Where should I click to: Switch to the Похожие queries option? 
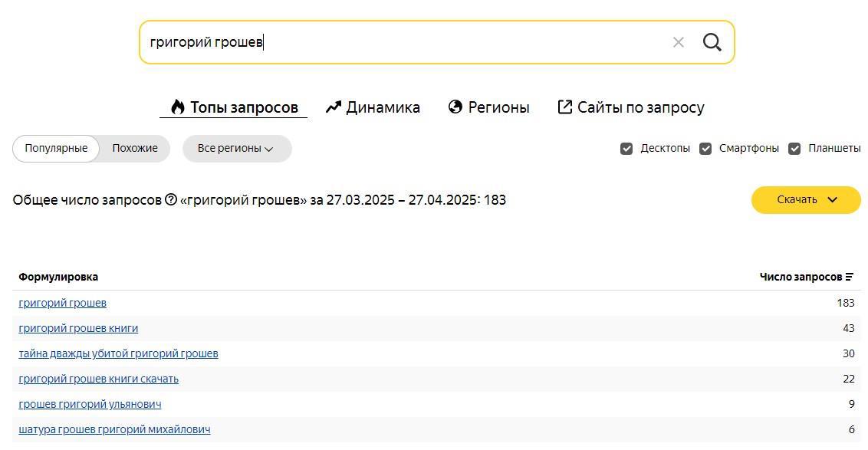(x=135, y=149)
